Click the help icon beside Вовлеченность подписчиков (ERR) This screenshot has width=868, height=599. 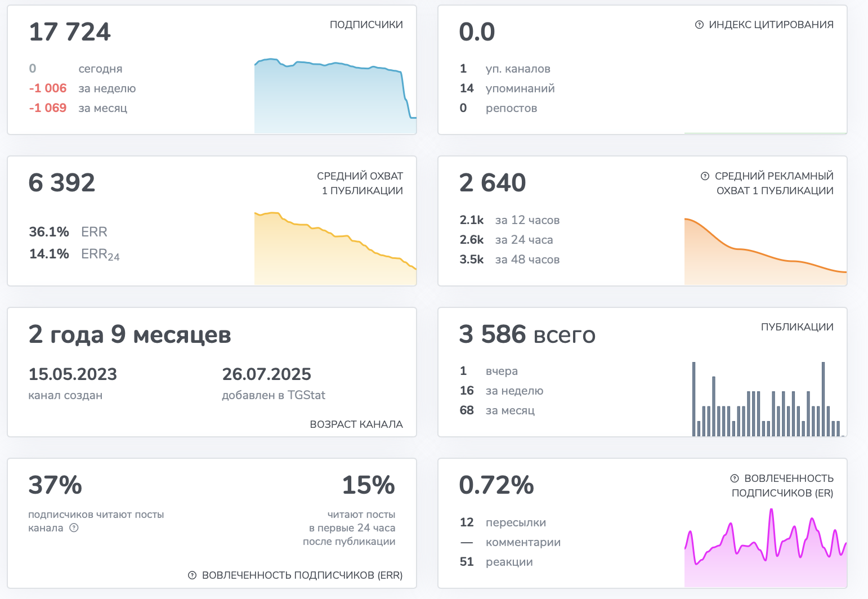tap(192, 575)
